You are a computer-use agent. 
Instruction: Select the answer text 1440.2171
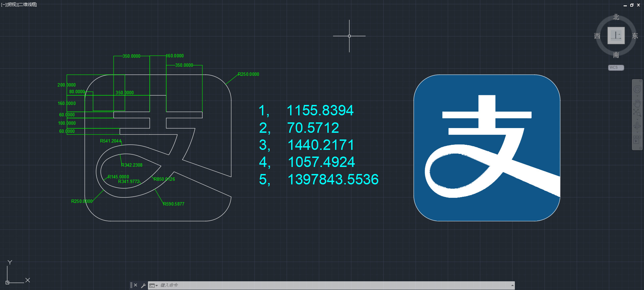[x=321, y=145]
